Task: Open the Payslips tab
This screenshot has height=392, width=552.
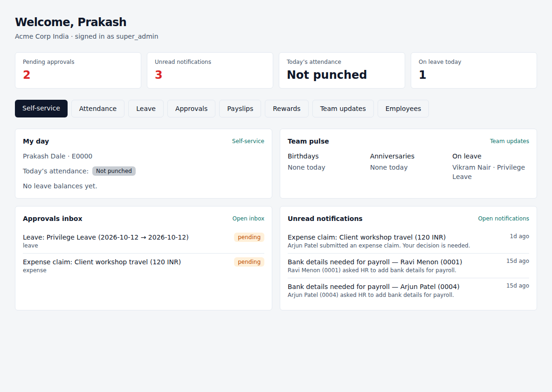Action: coord(240,109)
